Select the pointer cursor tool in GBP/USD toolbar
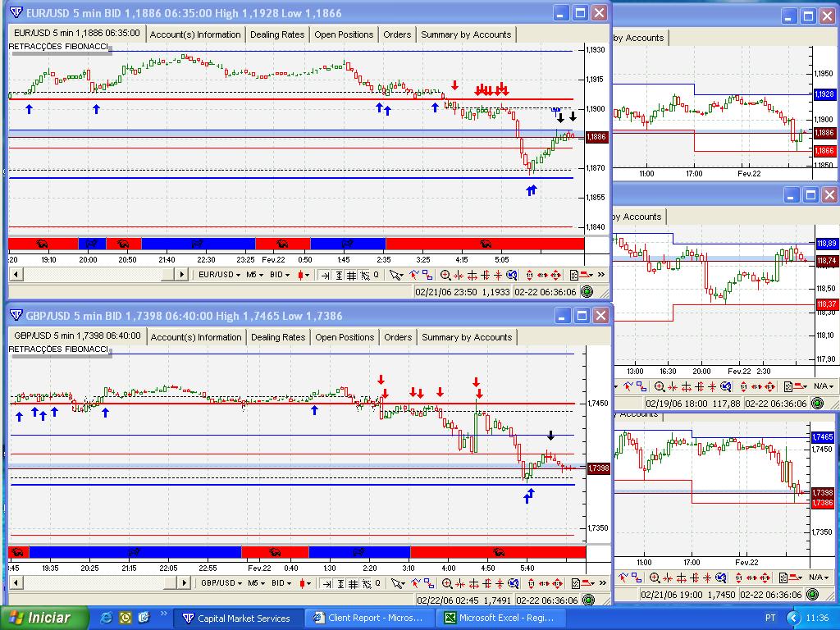This screenshot has height=630, width=840. tap(396, 583)
